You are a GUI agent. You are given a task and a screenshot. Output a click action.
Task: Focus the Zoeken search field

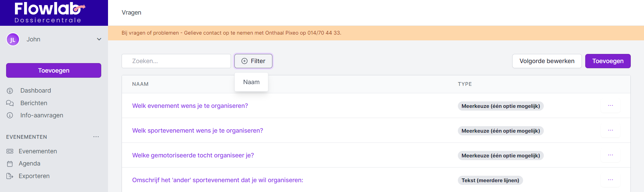(x=176, y=61)
